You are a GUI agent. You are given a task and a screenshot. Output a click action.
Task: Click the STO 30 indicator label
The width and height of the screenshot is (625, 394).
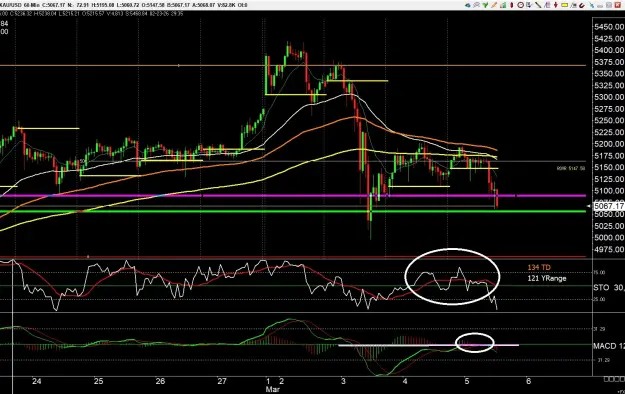(609, 287)
